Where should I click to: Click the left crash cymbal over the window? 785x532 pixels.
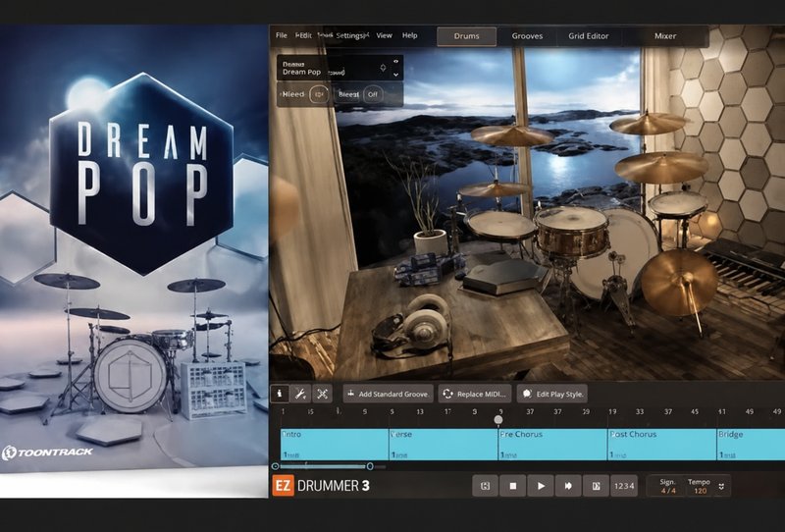pyautogui.click(x=512, y=135)
